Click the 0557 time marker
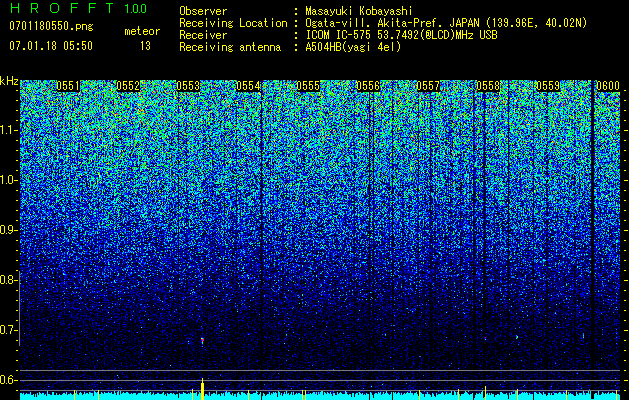 pos(428,86)
